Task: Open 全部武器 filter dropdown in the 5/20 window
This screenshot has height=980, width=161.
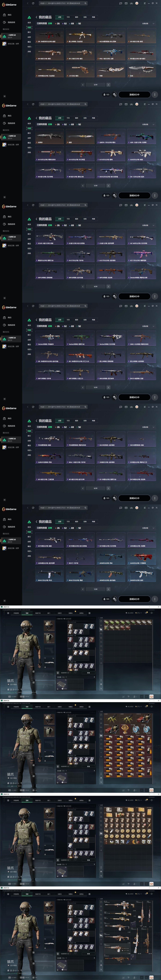Action: (148, 326)
